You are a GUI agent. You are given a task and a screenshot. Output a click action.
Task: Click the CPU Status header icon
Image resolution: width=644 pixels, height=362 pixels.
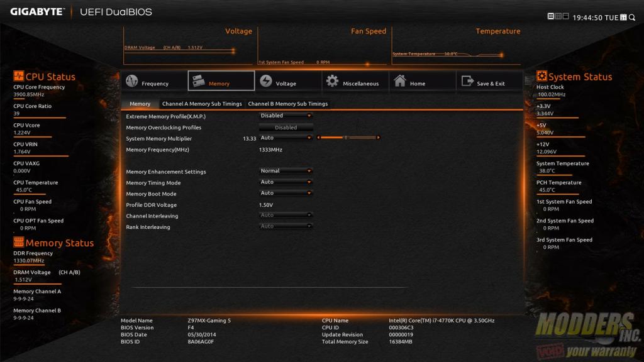(18, 77)
